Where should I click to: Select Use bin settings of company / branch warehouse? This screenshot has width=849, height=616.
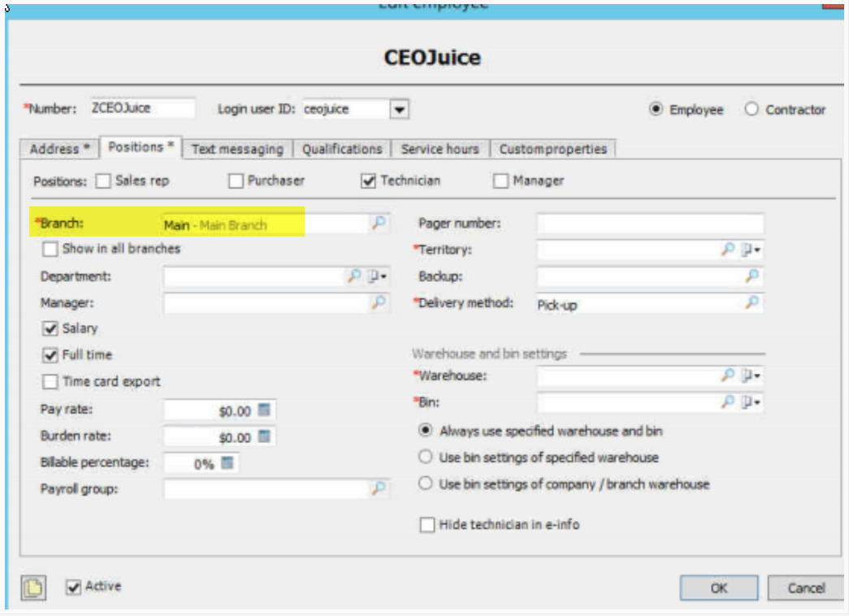pos(426,484)
